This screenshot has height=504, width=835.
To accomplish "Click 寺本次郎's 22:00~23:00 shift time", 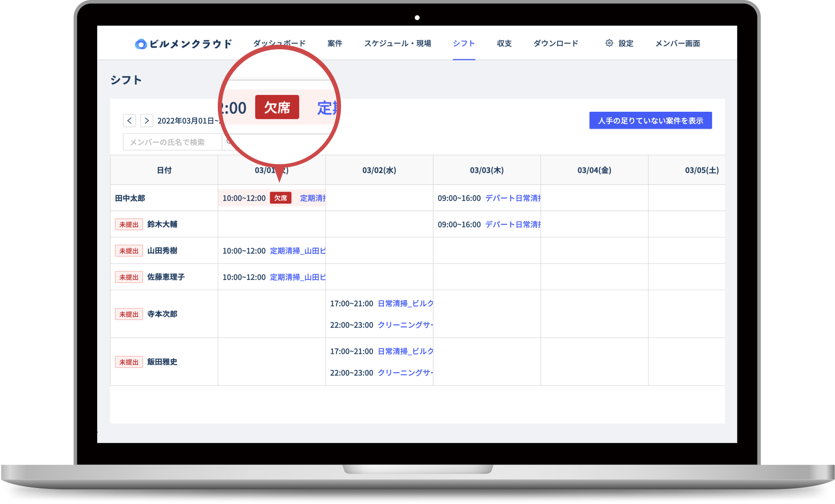I will point(352,325).
